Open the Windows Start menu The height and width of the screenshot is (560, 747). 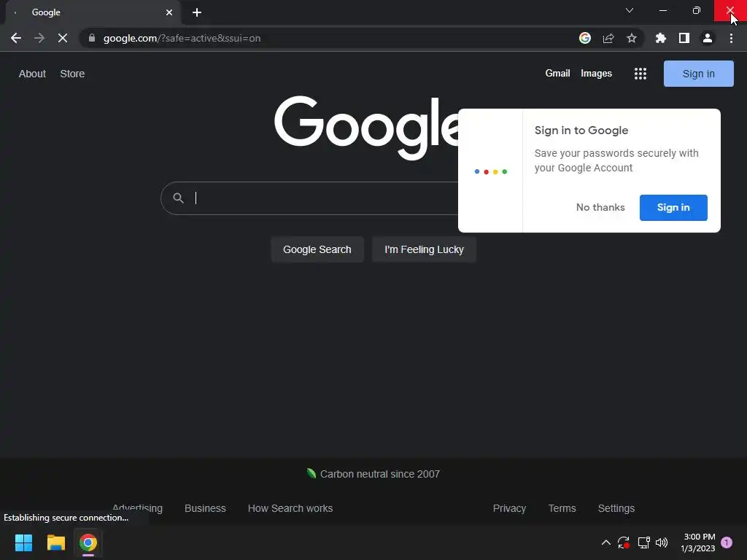(23, 542)
